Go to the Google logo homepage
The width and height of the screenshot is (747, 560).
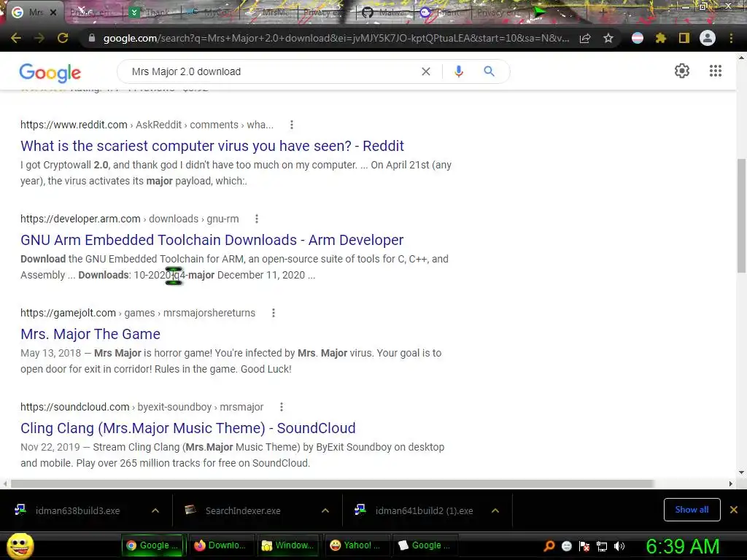click(50, 72)
